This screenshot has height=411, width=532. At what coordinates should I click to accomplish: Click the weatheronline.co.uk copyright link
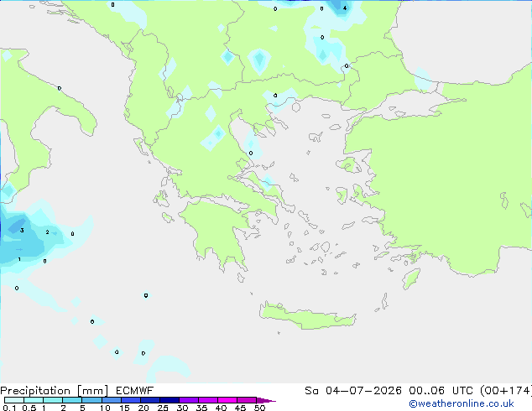(462, 403)
